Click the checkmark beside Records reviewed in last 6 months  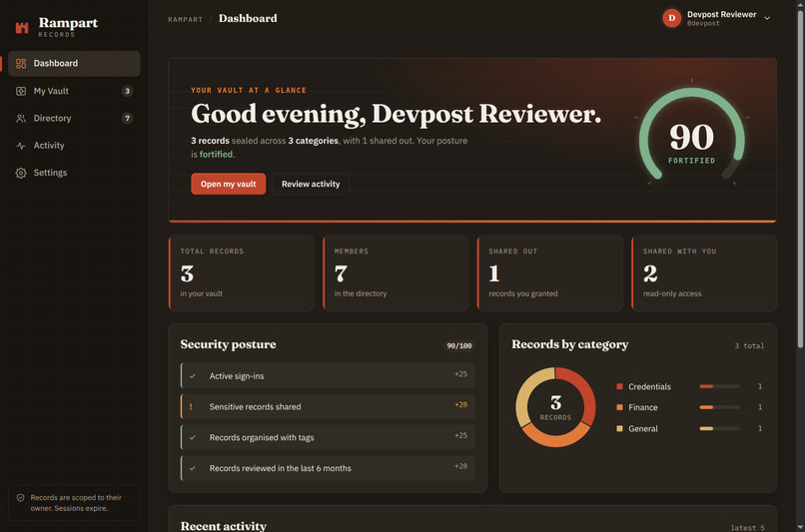click(193, 468)
